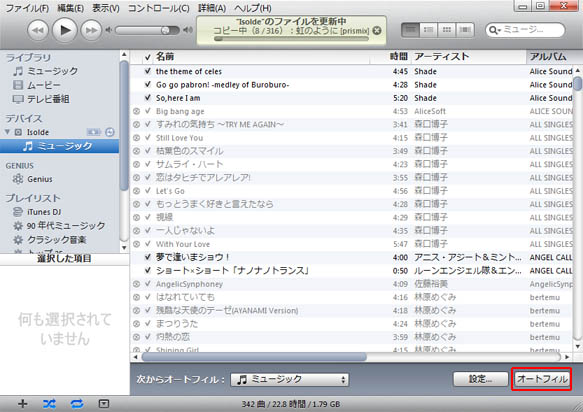583x412 pixels.
Task: Click the Isolde battery icon
Action: click(93, 132)
